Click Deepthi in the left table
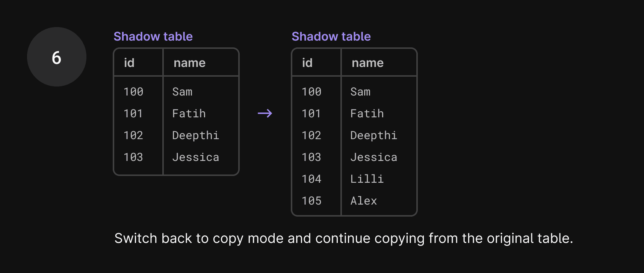 point(195,135)
